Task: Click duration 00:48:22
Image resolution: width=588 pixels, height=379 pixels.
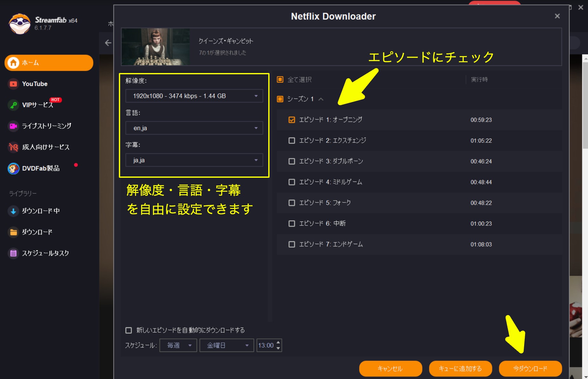Action: 481,203
